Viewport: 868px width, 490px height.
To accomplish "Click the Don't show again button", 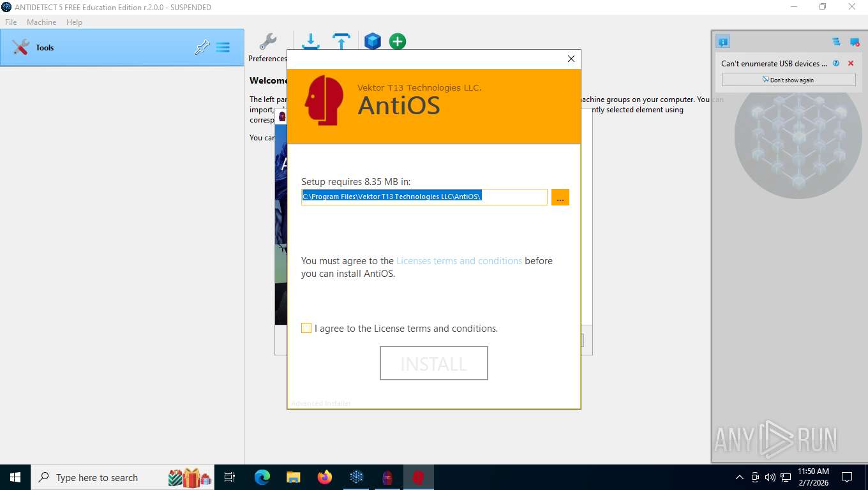I will pos(788,80).
